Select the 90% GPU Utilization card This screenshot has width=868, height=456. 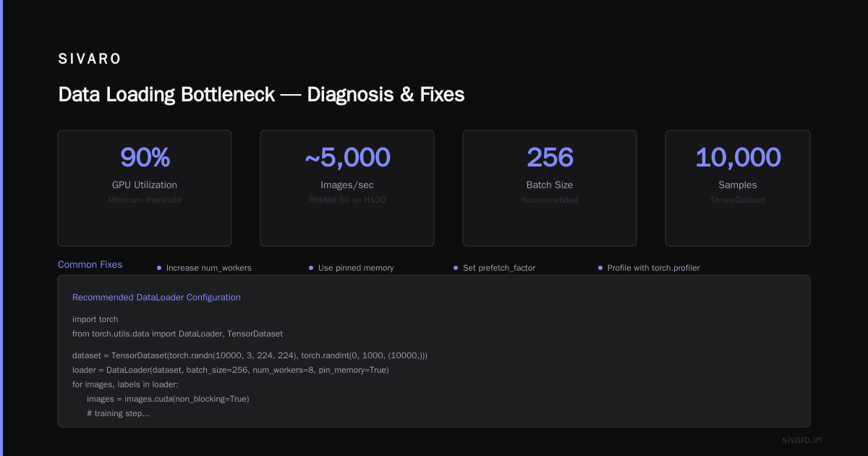pyautogui.click(x=145, y=188)
